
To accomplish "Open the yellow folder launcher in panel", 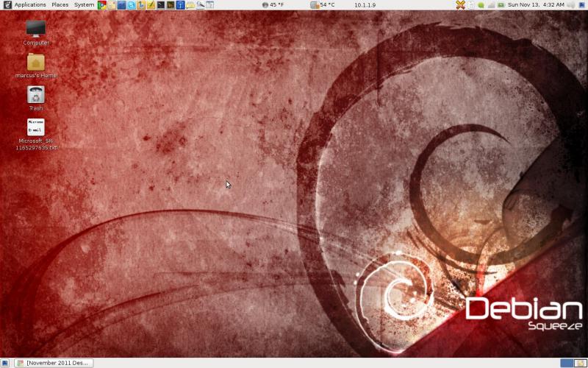I will click(190, 5).
